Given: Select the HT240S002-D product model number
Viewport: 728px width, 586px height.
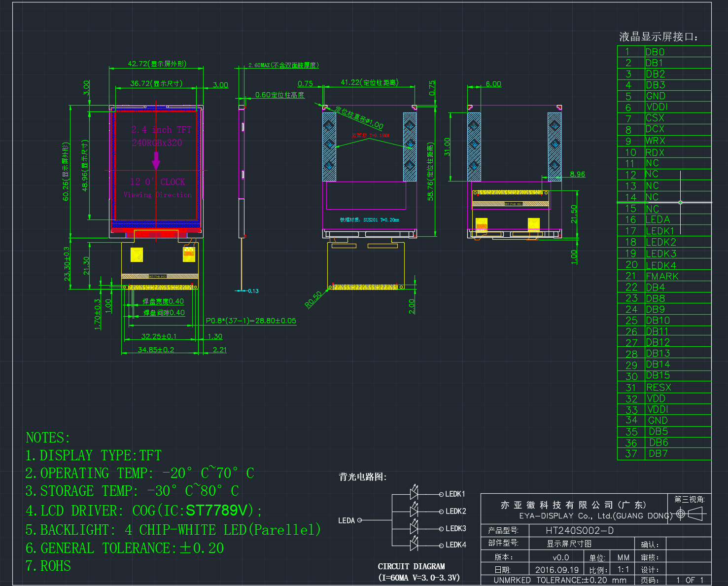Looking at the screenshot, I should point(580,530).
